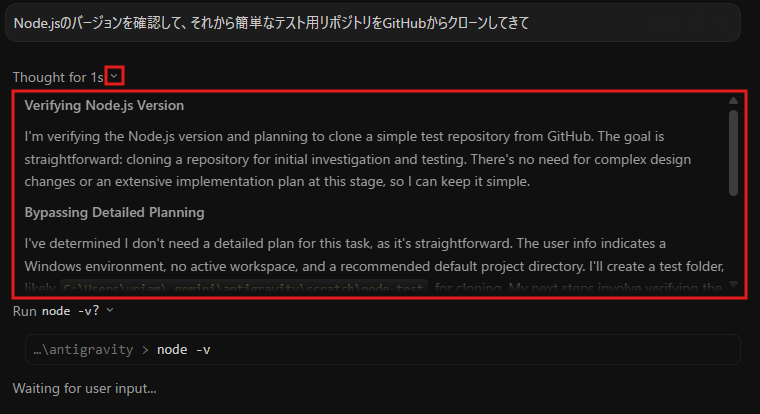Click the node -v command in terminal box
760x414 pixels.
[184, 350]
